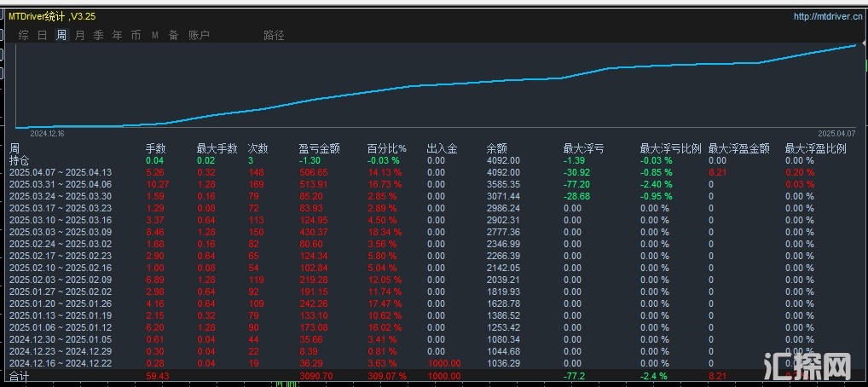Select row 2024.12.30 ~ 2025.01.05
The width and height of the screenshot is (868, 387).
[x=434, y=339]
